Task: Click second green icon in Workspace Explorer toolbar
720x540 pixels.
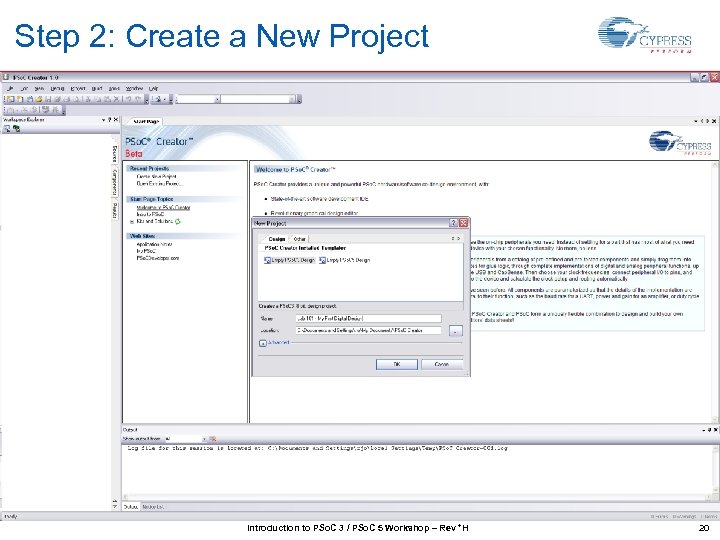Action: 17,129
